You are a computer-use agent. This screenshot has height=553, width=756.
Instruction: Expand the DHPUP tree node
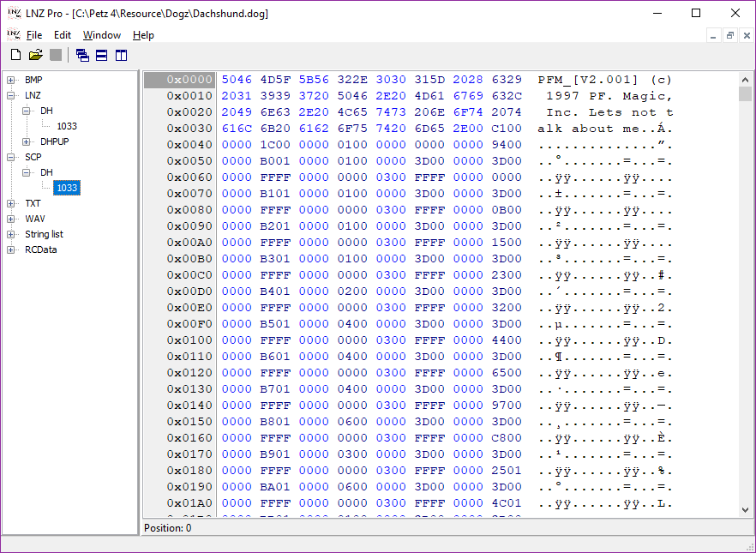tap(27, 141)
